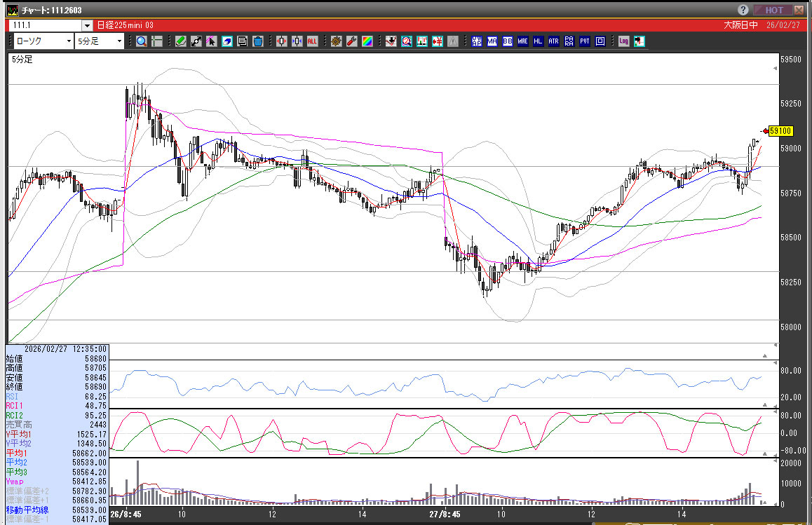Open the 5分足 timeframe dropdown
The image size is (812, 525).
coord(99,41)
